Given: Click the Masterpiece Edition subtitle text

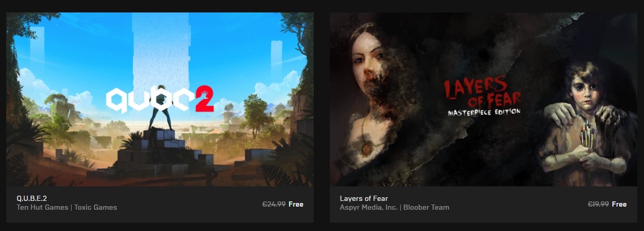Looking at the screenshot, I should click(484, 112).
